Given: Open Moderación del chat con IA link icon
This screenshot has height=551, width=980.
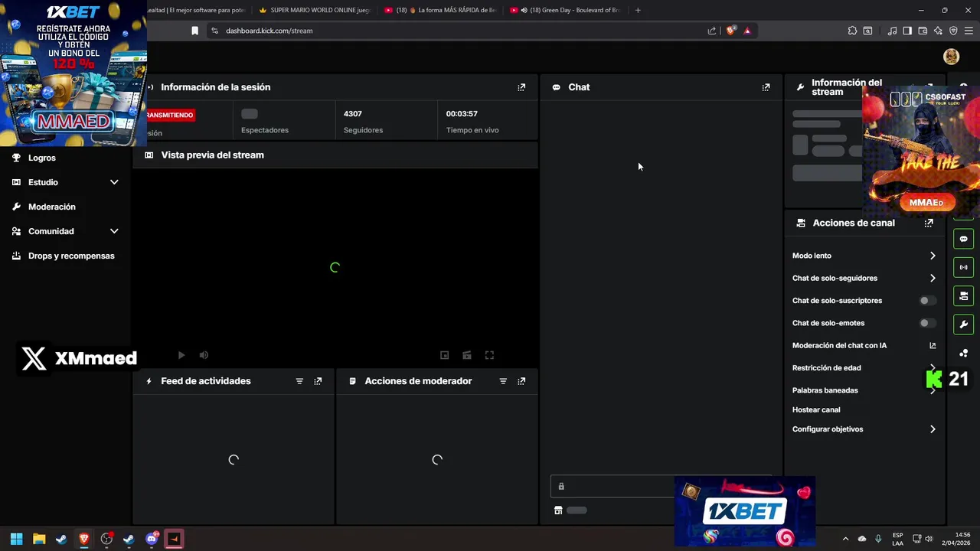Looking at the screenshot, I should point(933,346).
